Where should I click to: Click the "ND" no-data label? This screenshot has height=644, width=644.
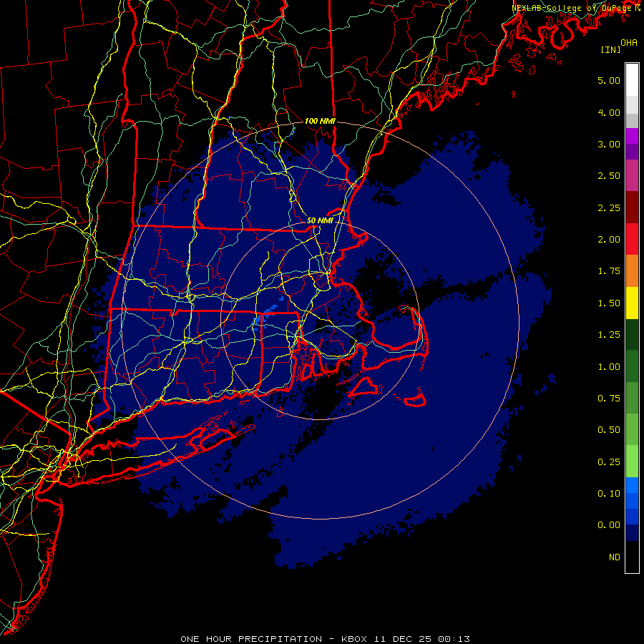(x=615, y=557)
